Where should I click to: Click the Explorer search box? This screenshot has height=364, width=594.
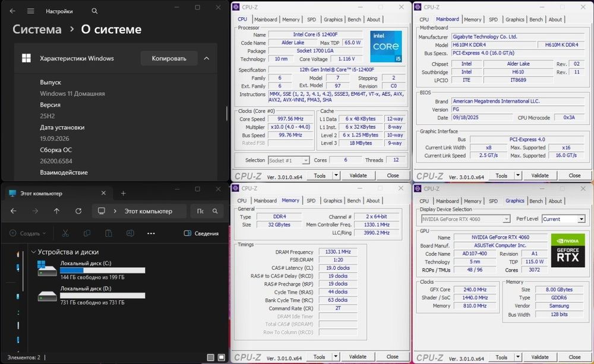(x=207, y=211)
